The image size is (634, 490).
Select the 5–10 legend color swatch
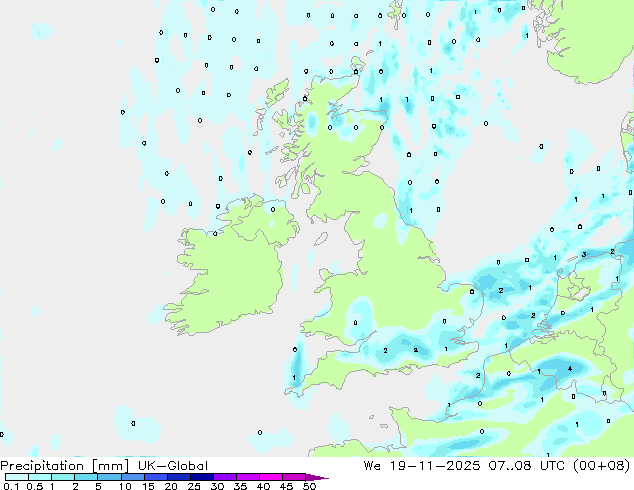(109, 477)
